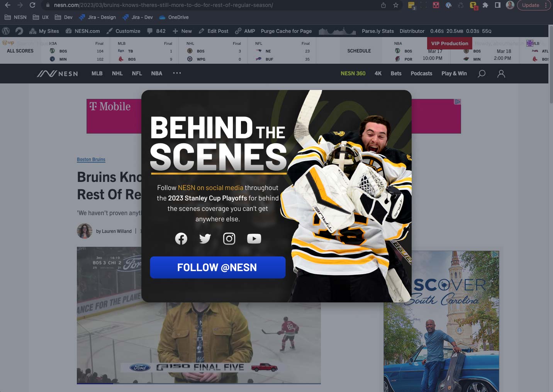Open the Boston Bruins category link
This screenshot has width=553, height=392.
coord(91,160)
